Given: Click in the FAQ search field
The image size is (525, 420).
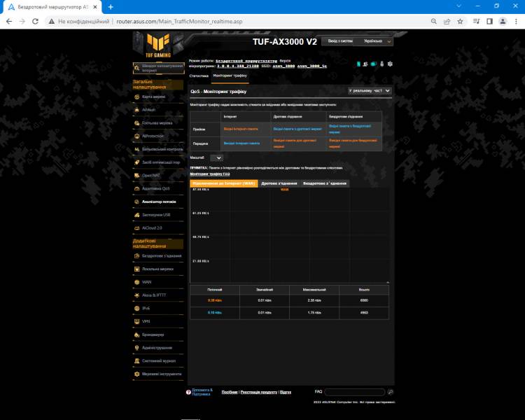Looking at the screenshot, I should [x=355, y=392].
